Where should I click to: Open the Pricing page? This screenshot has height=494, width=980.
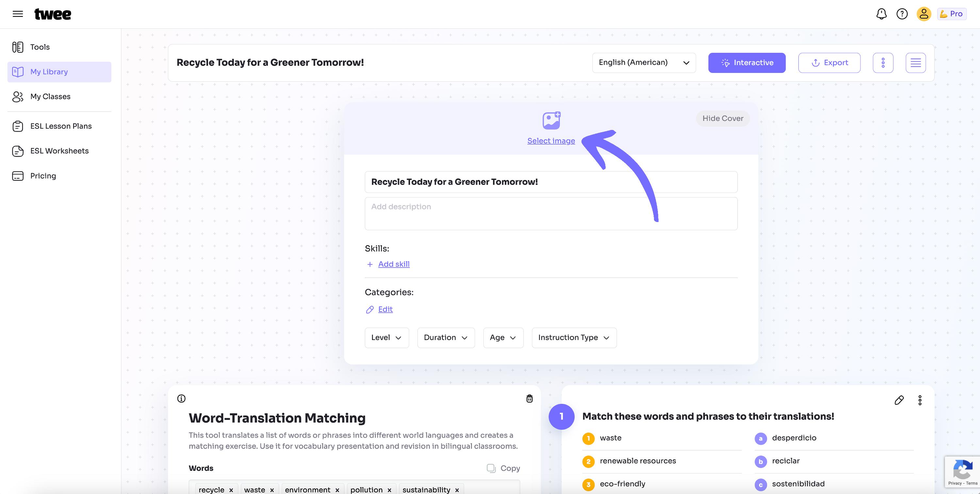coord(59,176)
